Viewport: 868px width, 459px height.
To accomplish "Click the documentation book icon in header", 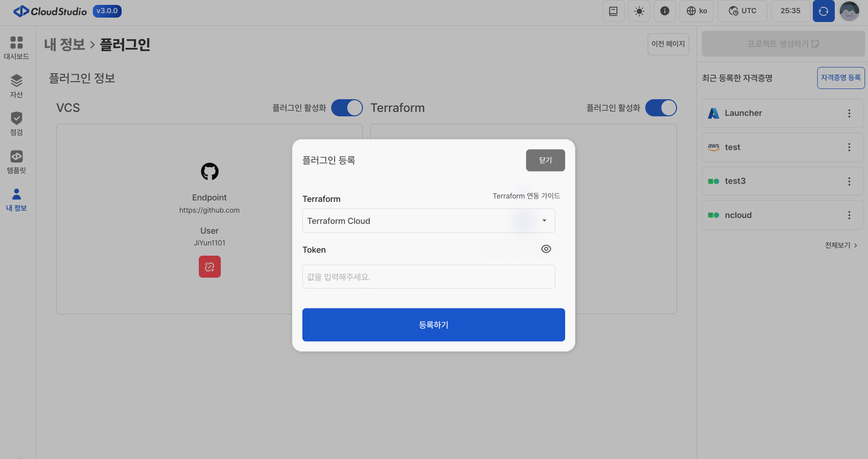I will point(613,11).
